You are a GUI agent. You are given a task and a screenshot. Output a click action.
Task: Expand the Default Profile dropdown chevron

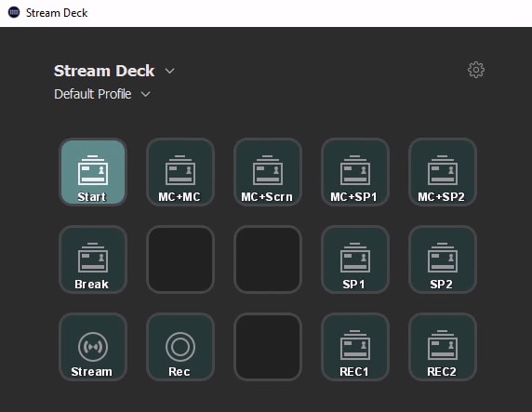145,94
